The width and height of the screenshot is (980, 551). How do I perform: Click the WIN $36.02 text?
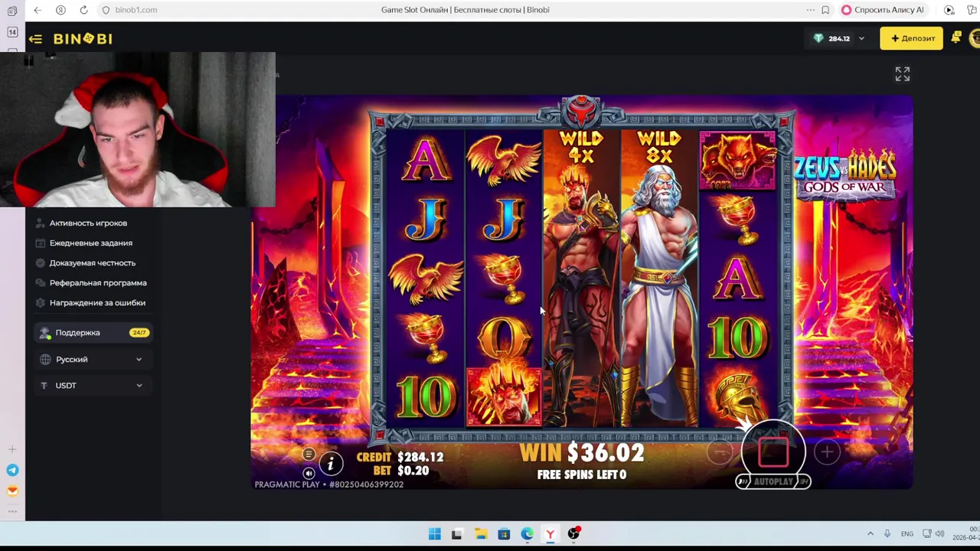pyautogui.click(x=582, y=453)
